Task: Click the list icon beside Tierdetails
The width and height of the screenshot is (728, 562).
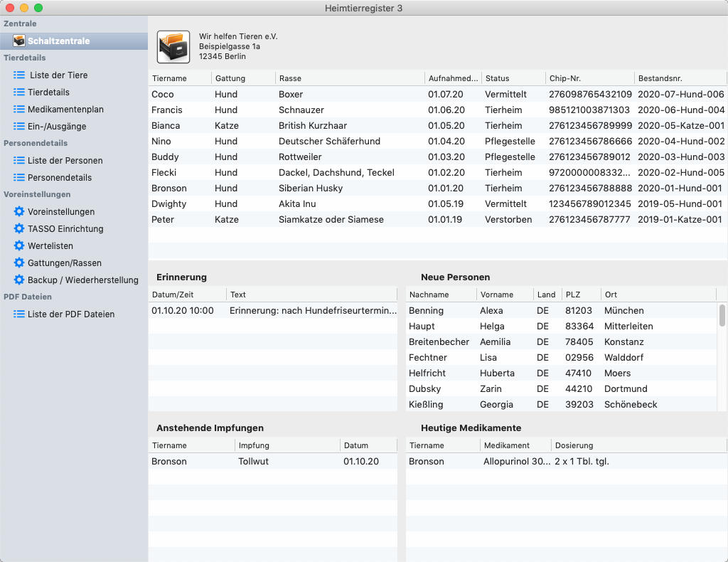Action: [x=19, y=92]
